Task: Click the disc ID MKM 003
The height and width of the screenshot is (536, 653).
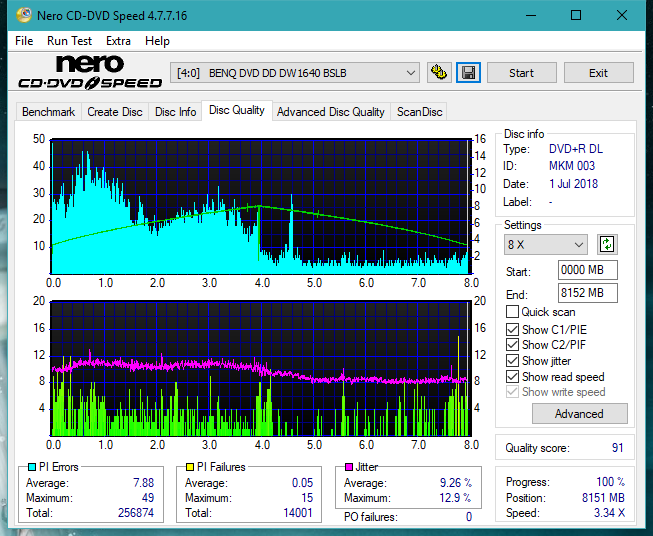Action: (572, 166)
